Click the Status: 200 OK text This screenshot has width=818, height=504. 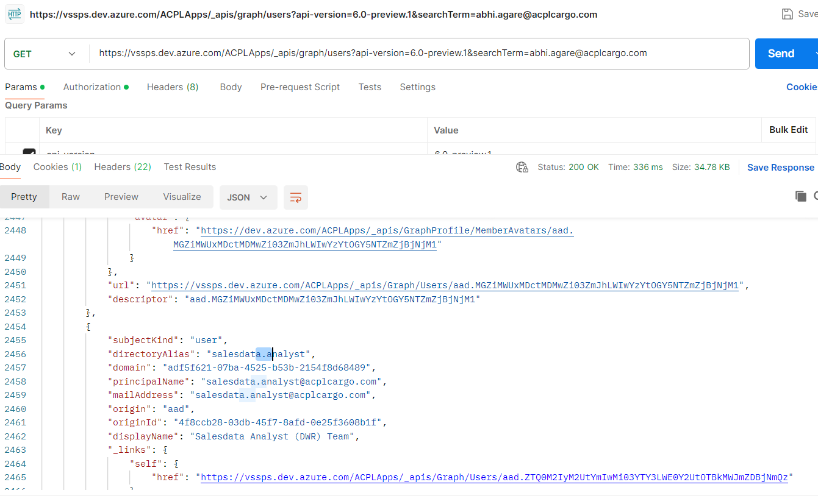click(568, 167)
